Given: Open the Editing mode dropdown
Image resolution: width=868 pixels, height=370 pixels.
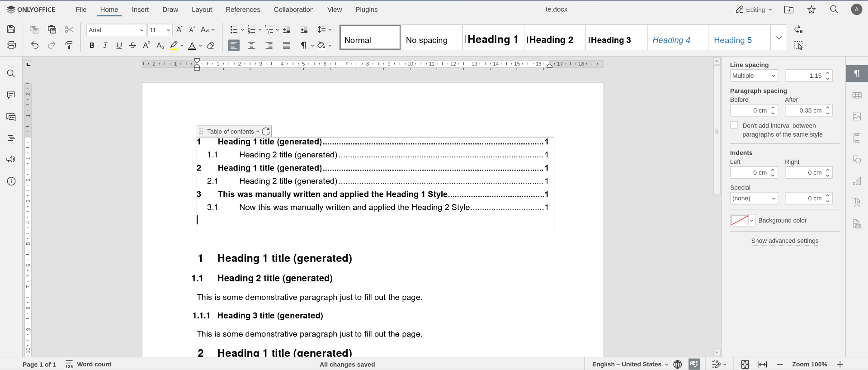Looking at the screenshot, I should [x=754, y=9].
